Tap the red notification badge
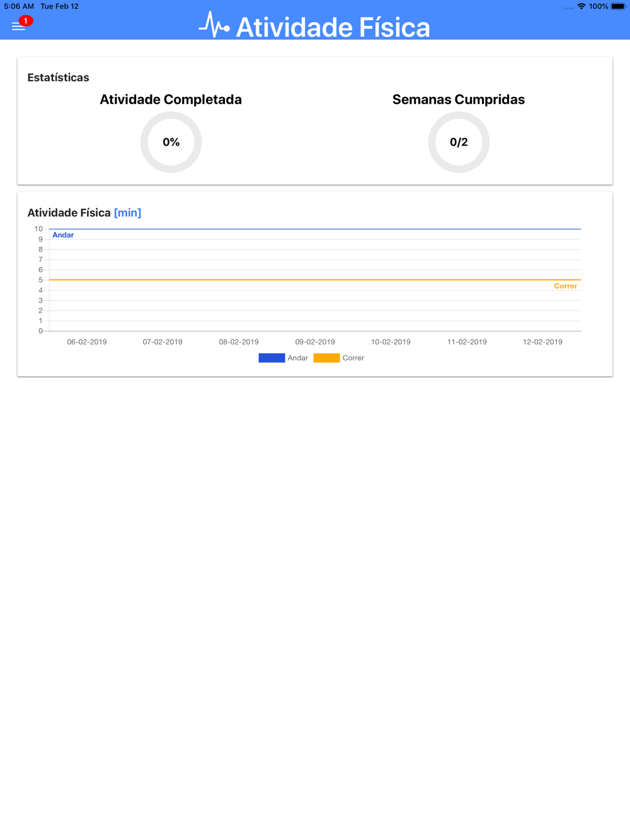 point(25,21)
